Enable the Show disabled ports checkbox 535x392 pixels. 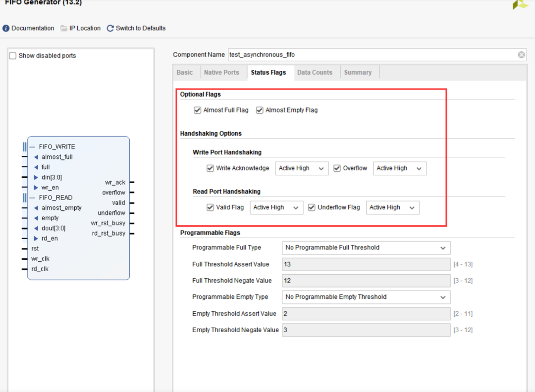click(13, 55)
